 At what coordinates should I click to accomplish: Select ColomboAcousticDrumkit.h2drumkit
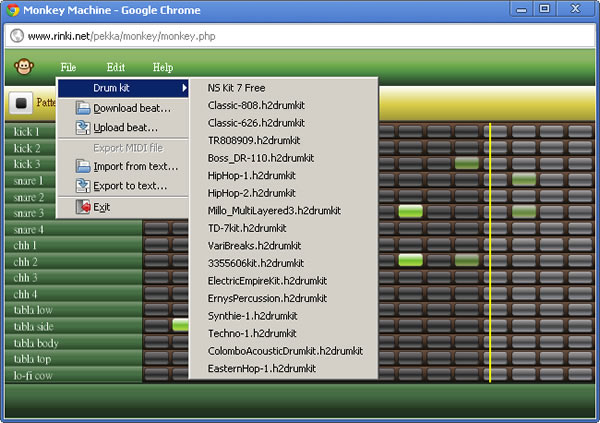click(x=284, y=351)
